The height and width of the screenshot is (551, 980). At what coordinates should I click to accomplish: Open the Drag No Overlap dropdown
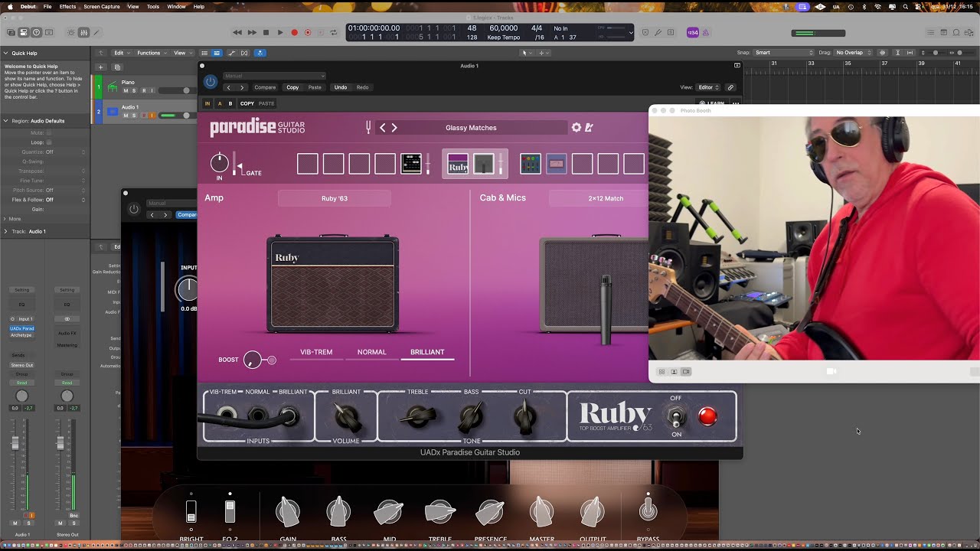coord(854,53)
